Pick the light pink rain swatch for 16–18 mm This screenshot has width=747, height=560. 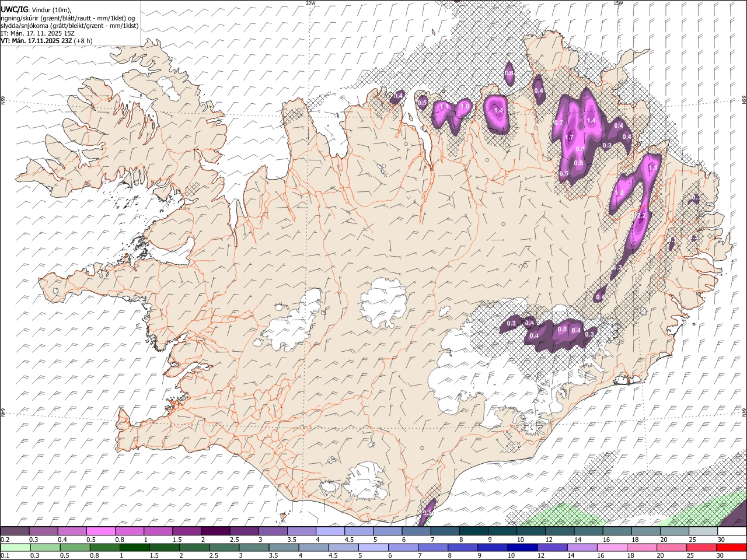point(612,547)
